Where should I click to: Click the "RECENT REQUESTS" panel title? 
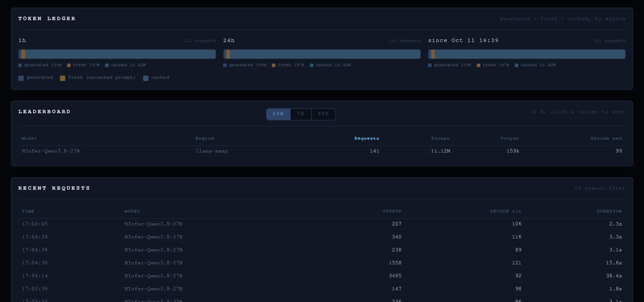[54, 188]
